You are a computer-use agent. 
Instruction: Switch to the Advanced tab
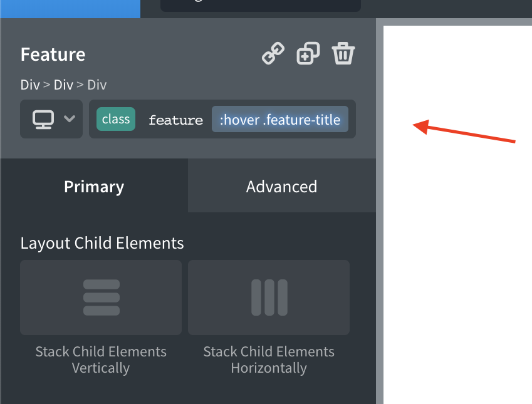point(281,186)
